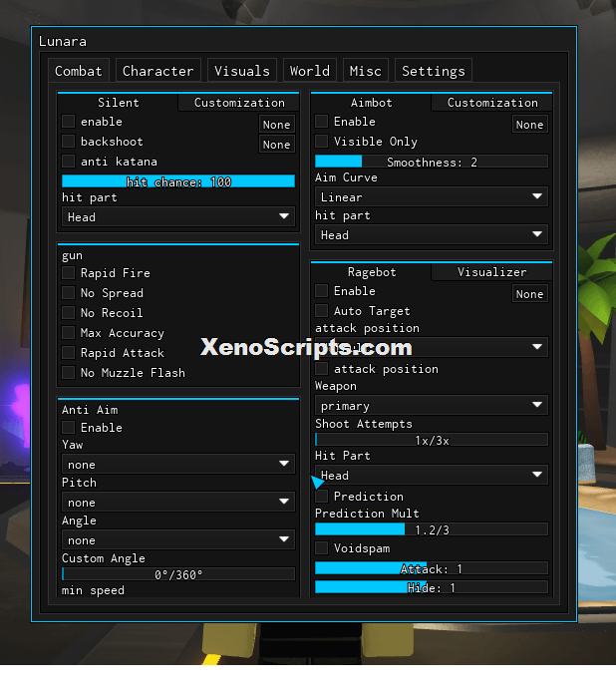Click the Shoot Attempts 1x/3x slider
The image size is (616, 695).
point(432,440)
